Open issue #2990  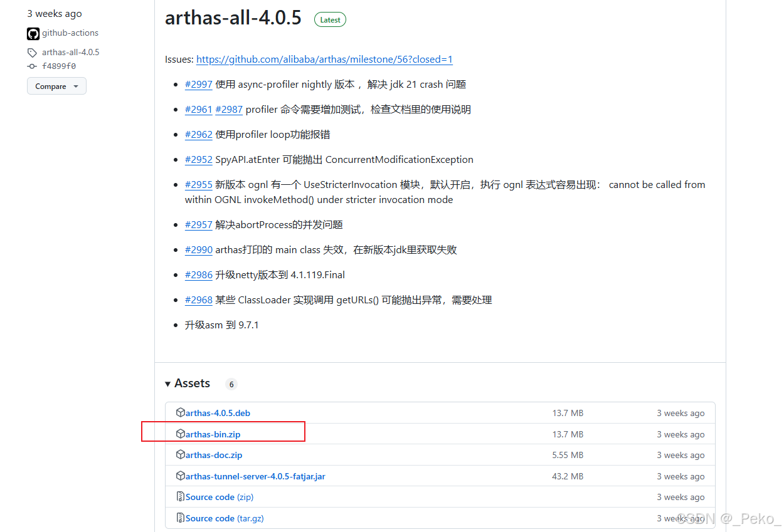point(199,250)
